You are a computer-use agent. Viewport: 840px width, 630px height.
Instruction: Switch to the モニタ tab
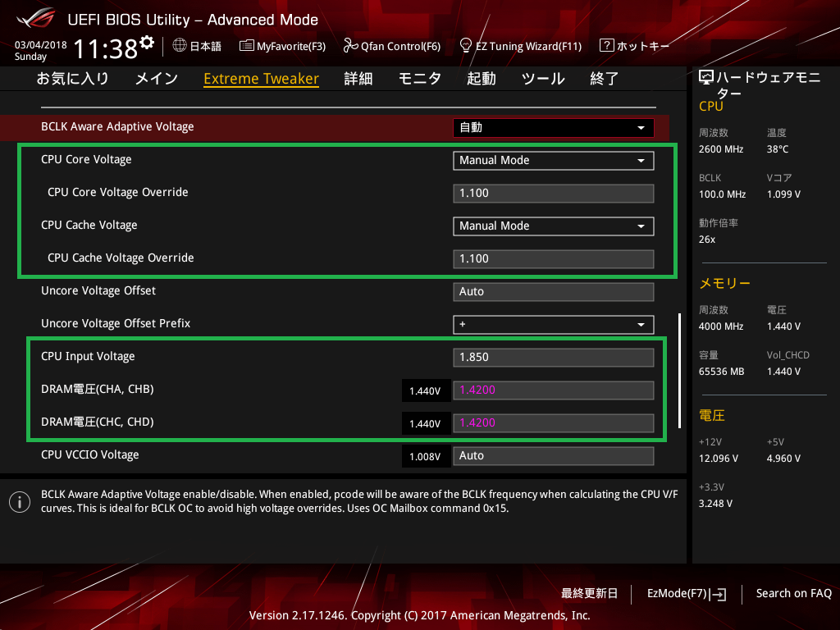point(419,79)
